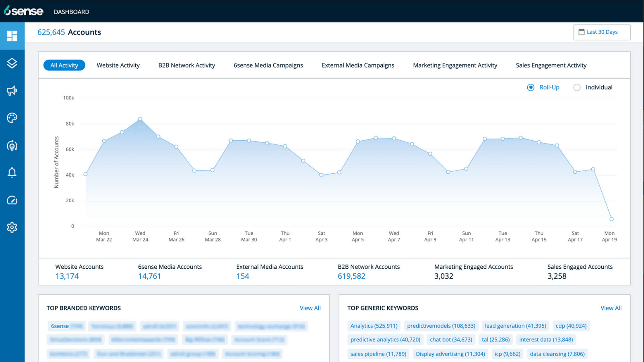
Task: Open the megaphone campaigns icon
Action: pyautogui.click(x=12, y=90)
